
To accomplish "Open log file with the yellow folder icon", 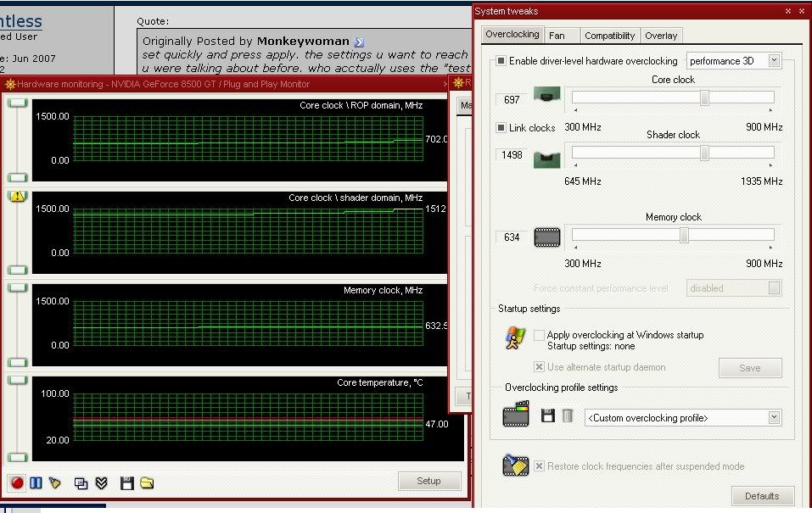I will (147, 482).
